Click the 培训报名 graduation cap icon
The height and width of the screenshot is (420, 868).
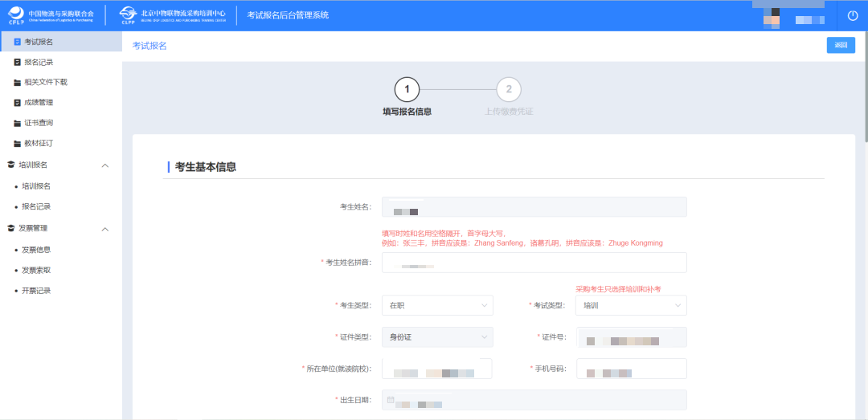point(10,165)
